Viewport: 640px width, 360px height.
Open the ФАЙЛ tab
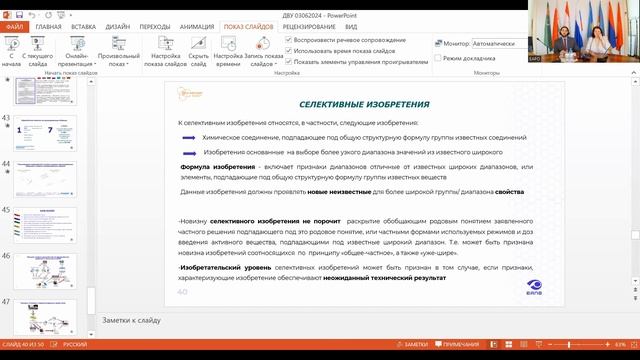pyautogui.click(x=15, y=27)
